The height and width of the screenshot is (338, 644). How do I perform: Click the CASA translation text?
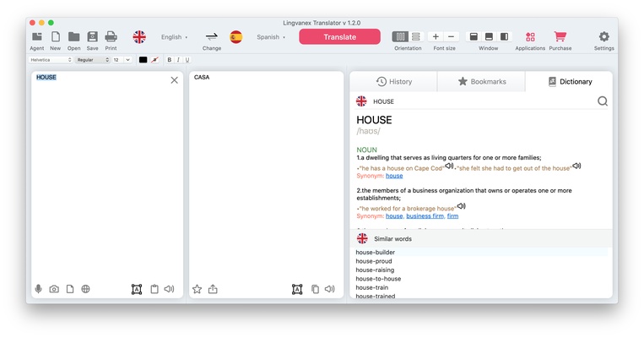tap(202, 77)
